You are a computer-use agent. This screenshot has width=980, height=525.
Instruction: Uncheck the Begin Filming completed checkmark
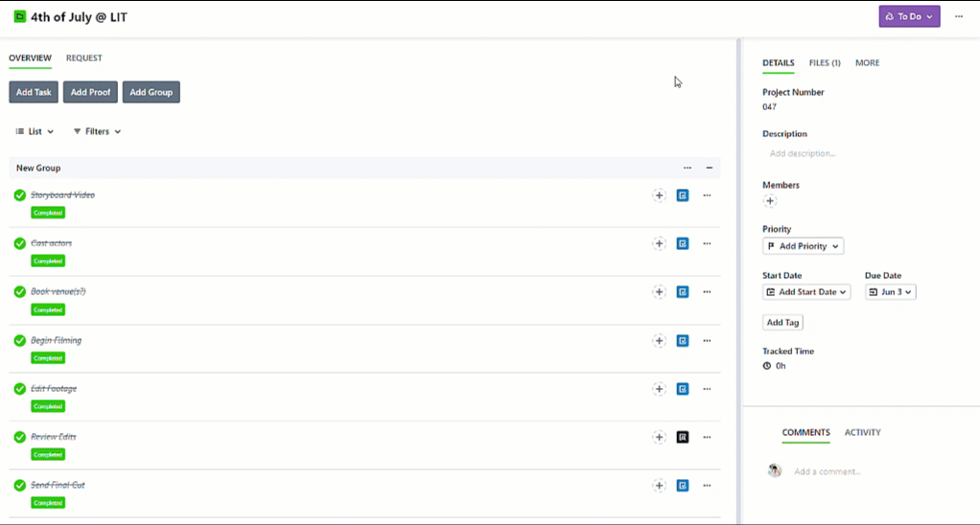pos(20,340)
